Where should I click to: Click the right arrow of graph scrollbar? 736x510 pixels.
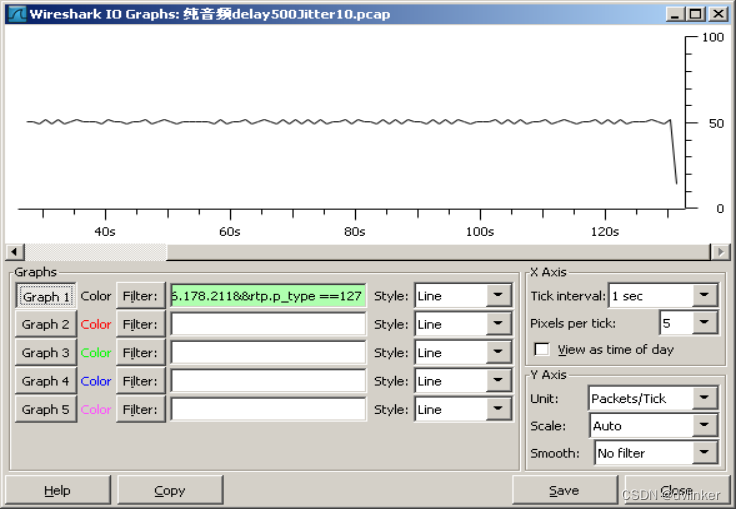pyautogui.click(x=721, y=252)
